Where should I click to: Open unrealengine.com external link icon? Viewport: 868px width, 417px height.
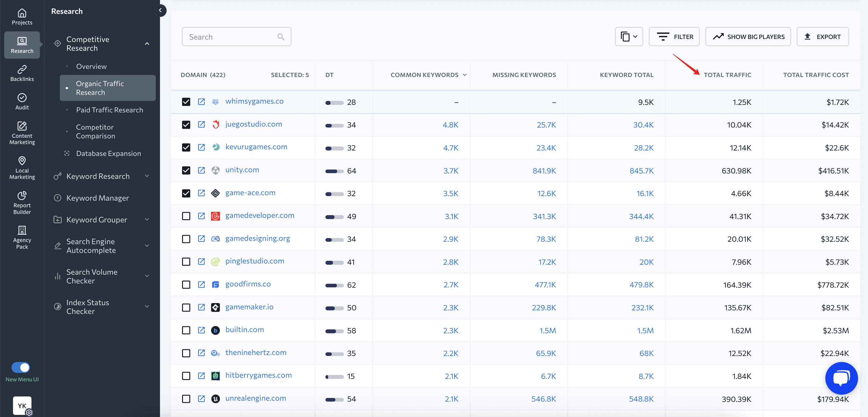coord(201,399)
